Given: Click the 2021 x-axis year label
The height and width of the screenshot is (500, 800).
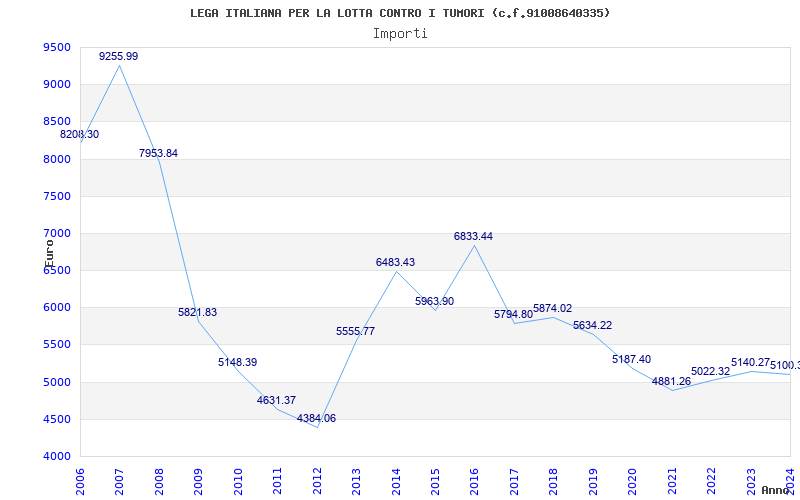Looking at the screenshot, I should pos(672,482).
